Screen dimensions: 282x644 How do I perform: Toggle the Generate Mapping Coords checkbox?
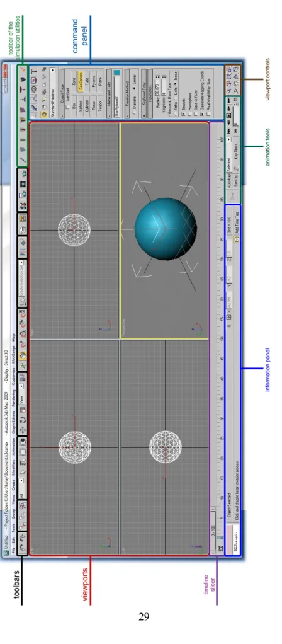[x=202, y=114]
